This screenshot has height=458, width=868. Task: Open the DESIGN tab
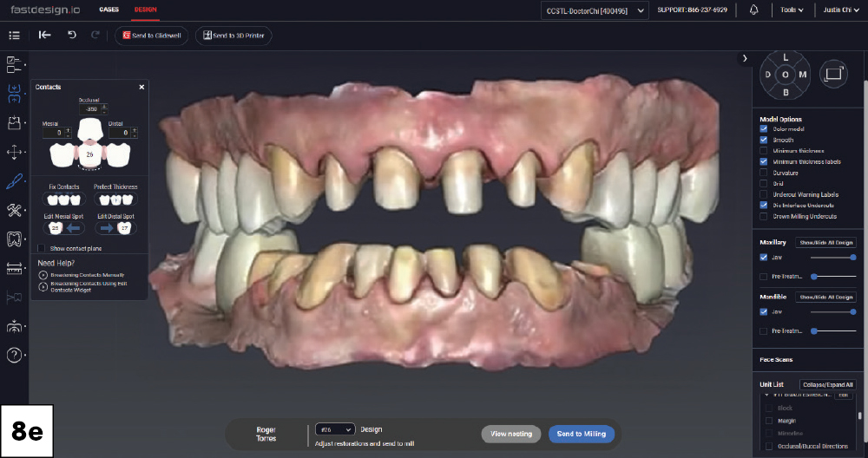tap(145, 10)
